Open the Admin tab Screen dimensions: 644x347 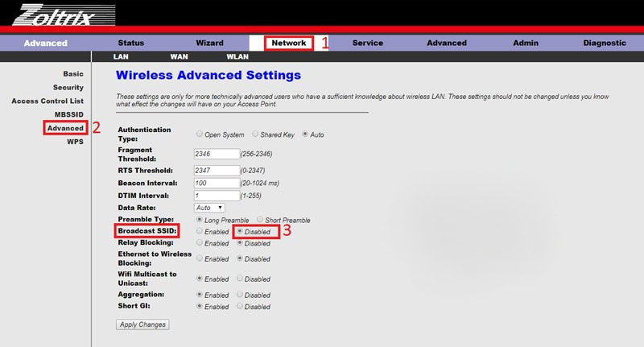point(526,43)
